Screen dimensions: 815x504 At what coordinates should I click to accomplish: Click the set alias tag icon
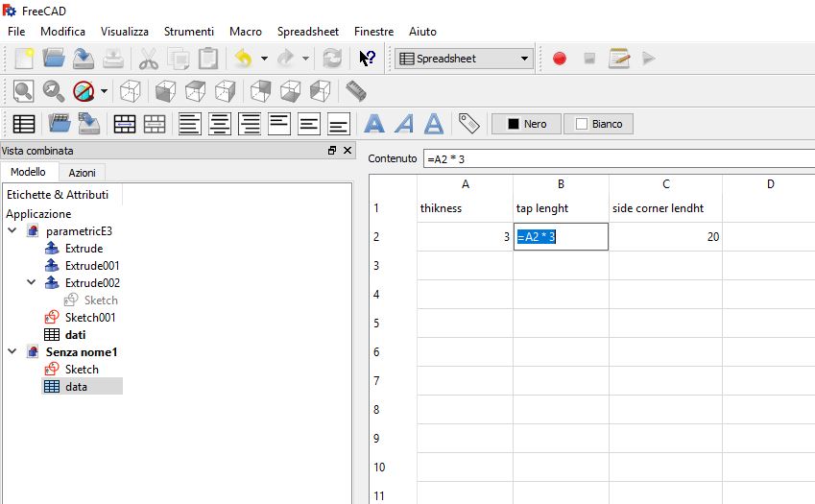tap(468, 124)
